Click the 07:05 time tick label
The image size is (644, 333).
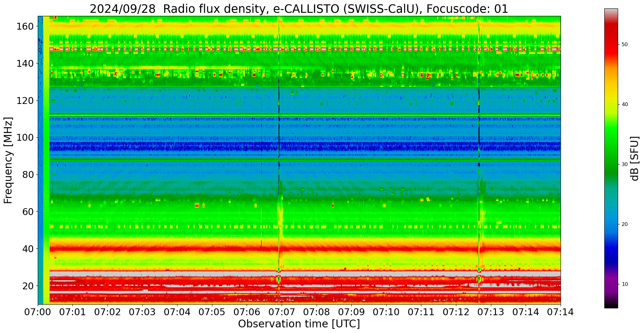[x=212, y=312]
